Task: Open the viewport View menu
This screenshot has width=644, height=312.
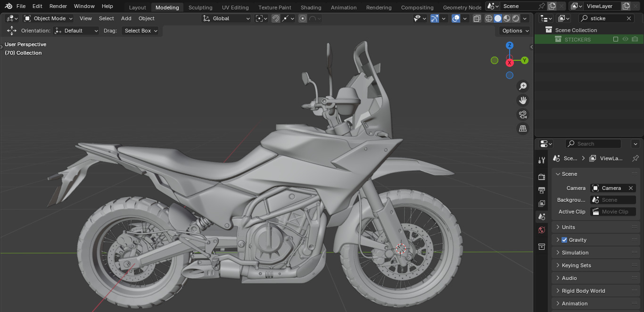Action: 86,18
